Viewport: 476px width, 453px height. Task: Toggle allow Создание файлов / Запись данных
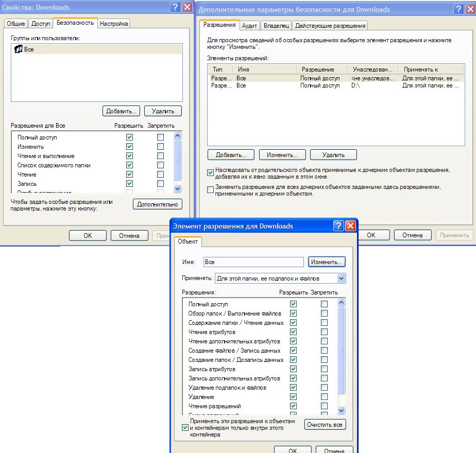pos(293,350)
